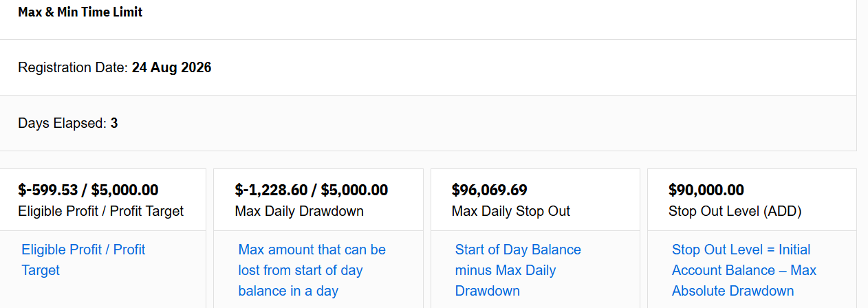The width and height of the screenshot is (868, 308).
Task: Click the 24 Aug 2026 date value
Action: pos(171,67)
